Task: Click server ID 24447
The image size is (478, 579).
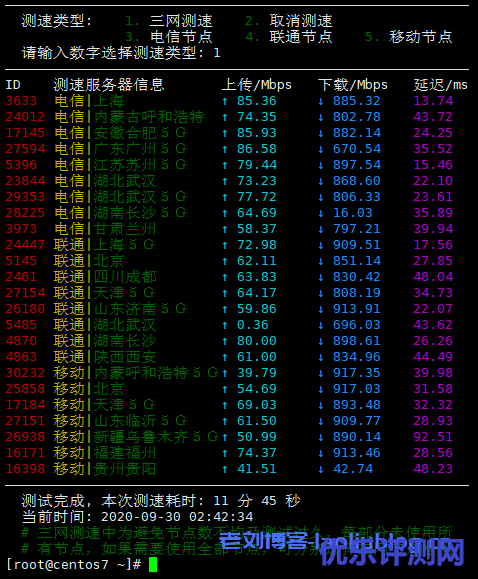Action: [25, 245]
